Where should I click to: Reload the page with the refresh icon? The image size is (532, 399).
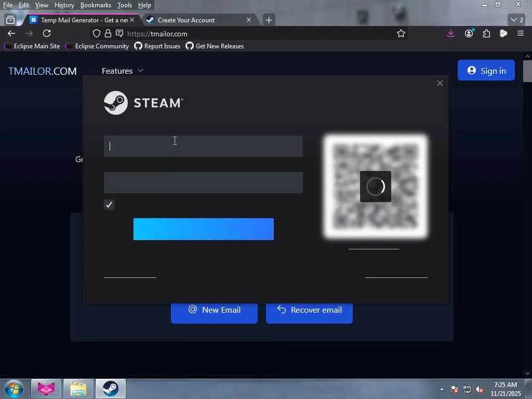47,34
